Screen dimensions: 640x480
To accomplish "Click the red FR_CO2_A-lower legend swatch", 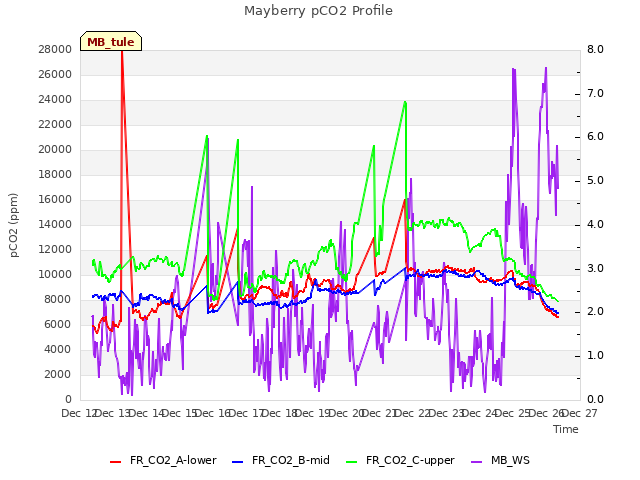I will [116, 462].
